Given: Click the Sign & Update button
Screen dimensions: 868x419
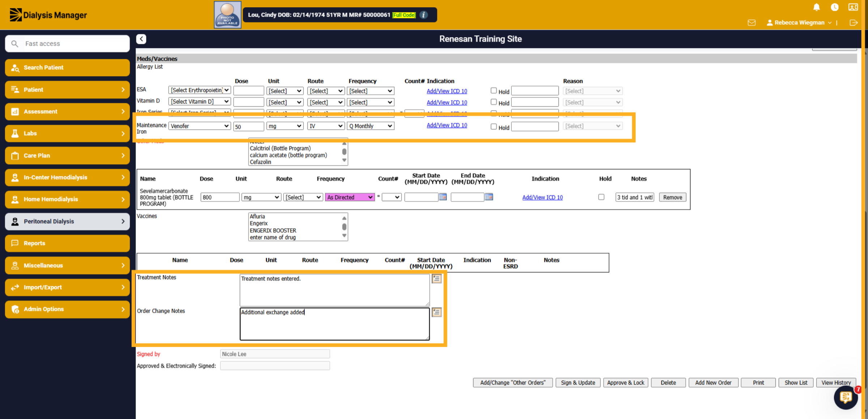Looking at the screenshot, I should click(578, 382).
